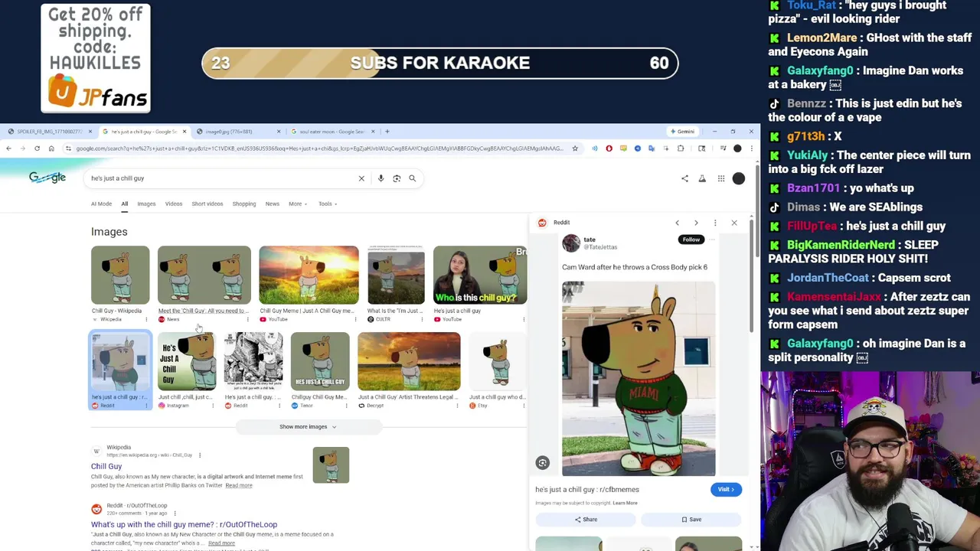Image resolution: width=980 pixels, height=551 pixels.
Task: Open the Tools dropdown
Action: [x=328, y=204]
